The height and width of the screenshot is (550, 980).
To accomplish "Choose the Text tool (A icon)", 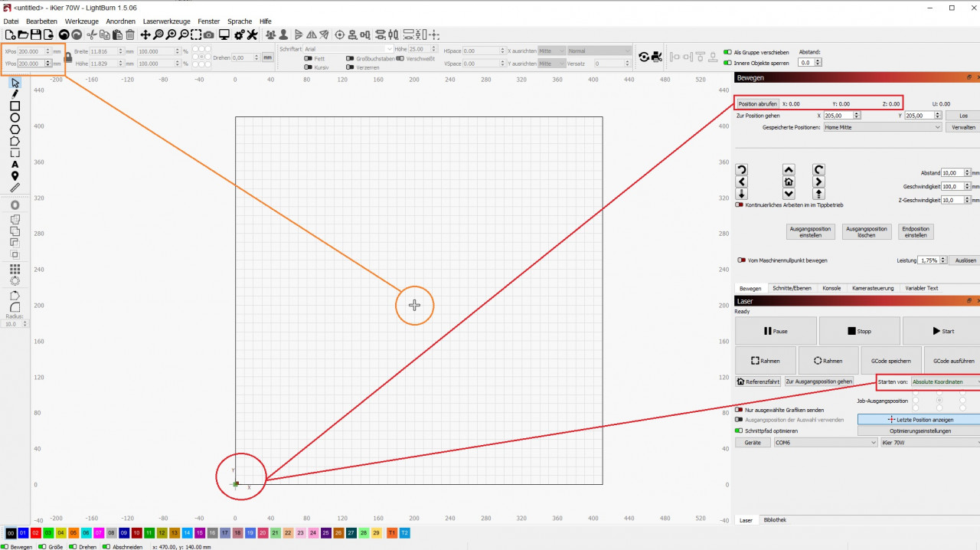I will (15, 165).
